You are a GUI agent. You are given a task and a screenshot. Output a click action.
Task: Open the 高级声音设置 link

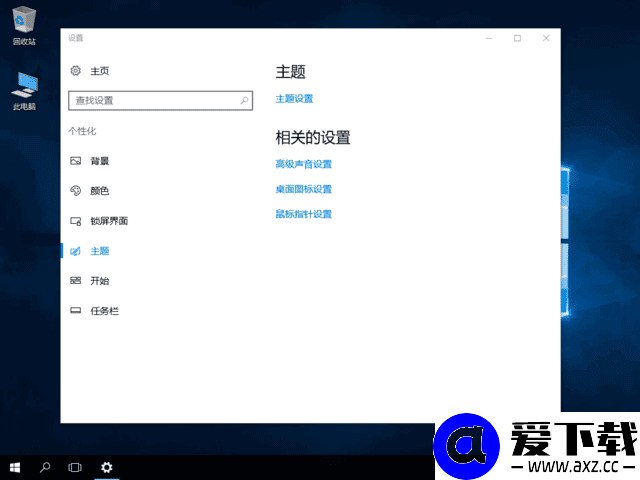coord(304,164)
